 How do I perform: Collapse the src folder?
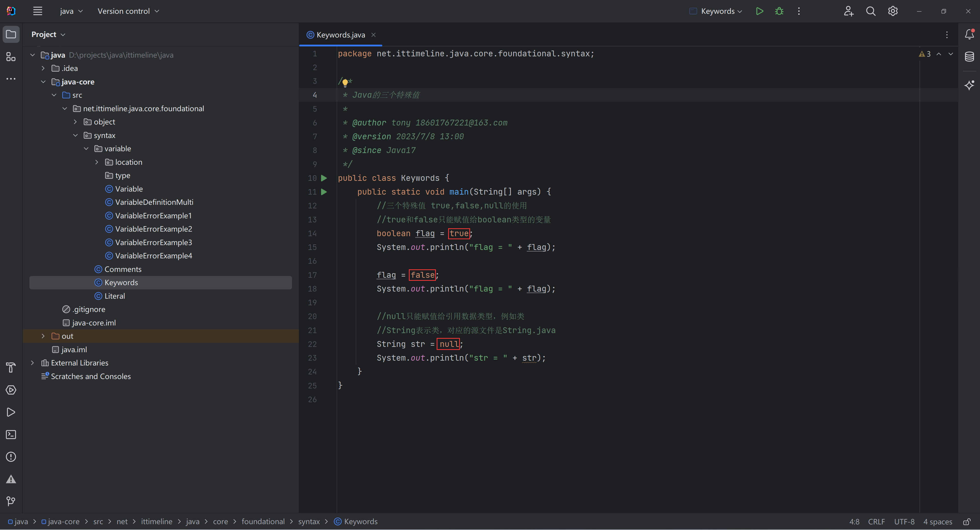pos(54,95)
